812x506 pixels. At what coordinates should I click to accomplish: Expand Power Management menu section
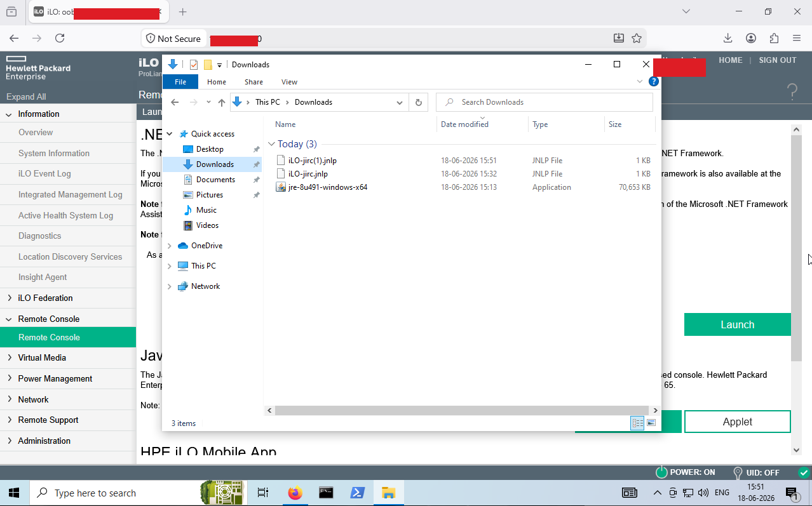coord(9,378)
